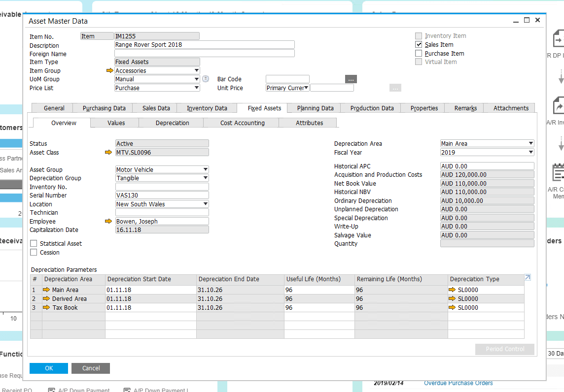The image size is (564, 392).
Task: Click the Technician input field
Action: [162, 212]
